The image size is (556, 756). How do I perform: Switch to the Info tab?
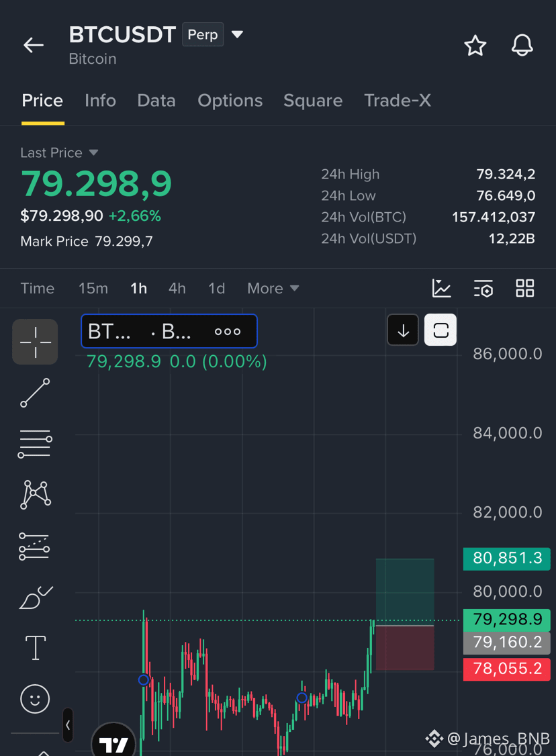tap(100, 100)
